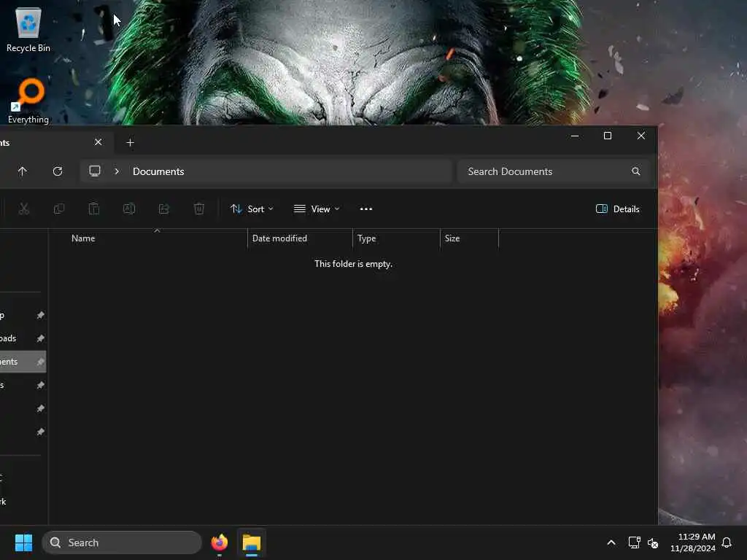Go up one folder level with Up arrow
Image resolution: width=747 pixels, height=560 pixels.
[23, 171]
